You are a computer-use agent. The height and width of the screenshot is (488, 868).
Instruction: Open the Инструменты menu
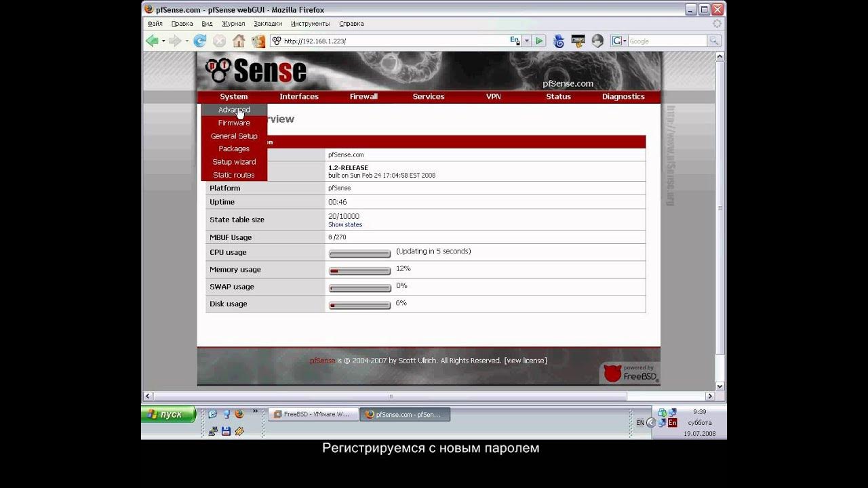(x=311, y=24)
